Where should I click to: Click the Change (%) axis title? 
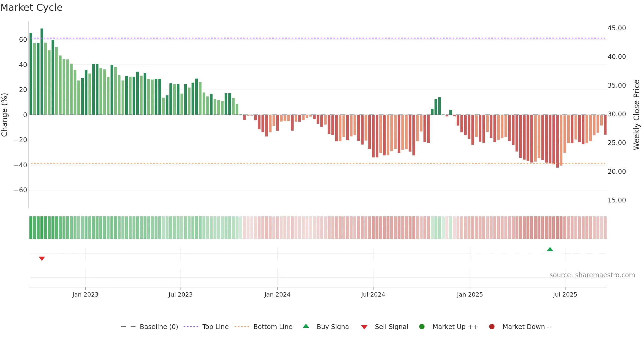4,115
